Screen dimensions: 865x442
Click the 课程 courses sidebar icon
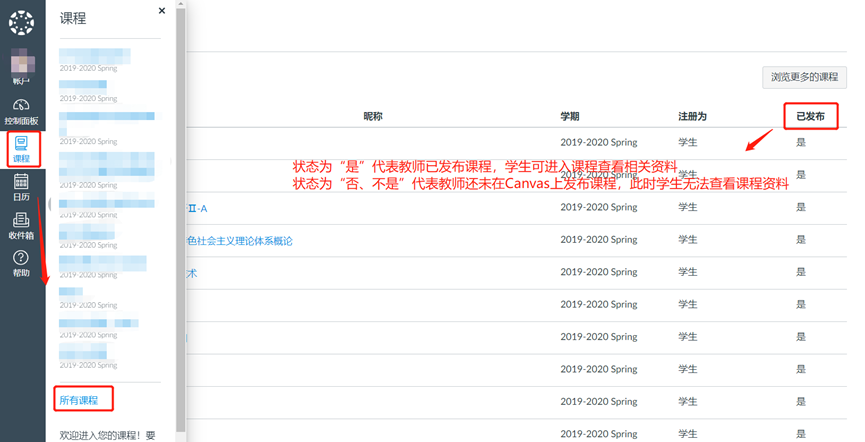tap(22, 149)
